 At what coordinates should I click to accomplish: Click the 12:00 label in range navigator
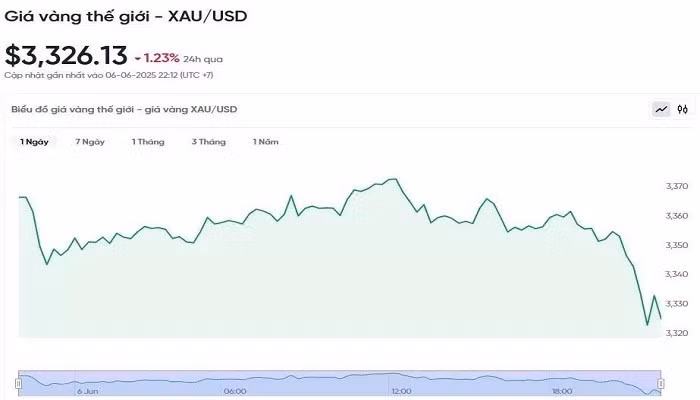pyautogui.click(x=401, y=391)
